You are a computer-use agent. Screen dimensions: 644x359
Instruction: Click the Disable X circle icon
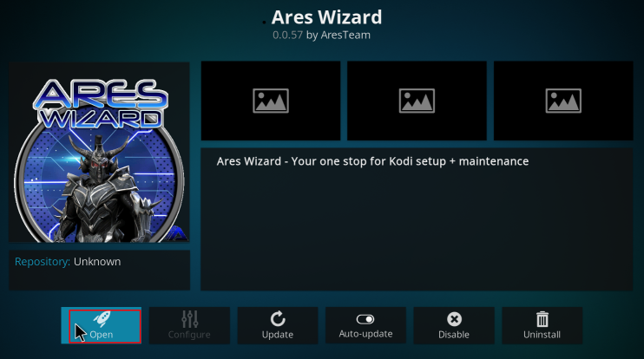tap(454, 319)
